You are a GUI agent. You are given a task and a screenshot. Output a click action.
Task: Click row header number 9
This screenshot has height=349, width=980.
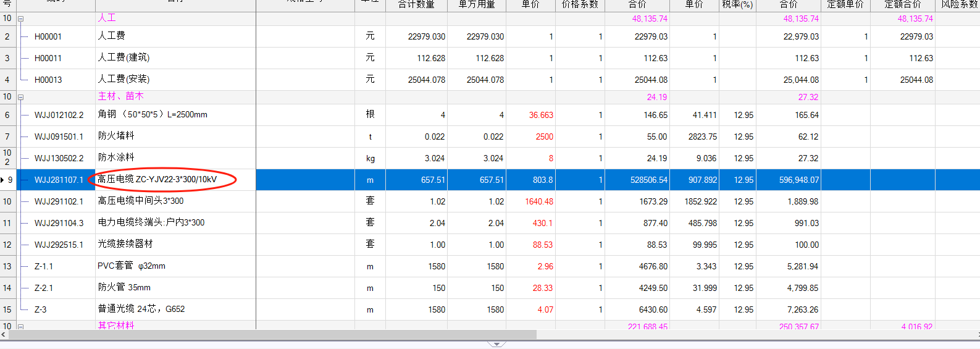pos(10,180)
